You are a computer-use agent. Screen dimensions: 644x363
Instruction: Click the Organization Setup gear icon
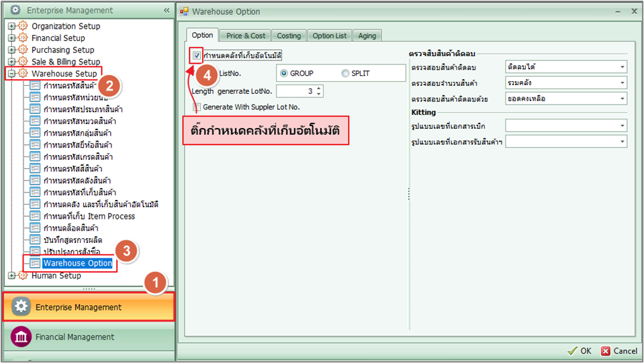click(24, 26)
